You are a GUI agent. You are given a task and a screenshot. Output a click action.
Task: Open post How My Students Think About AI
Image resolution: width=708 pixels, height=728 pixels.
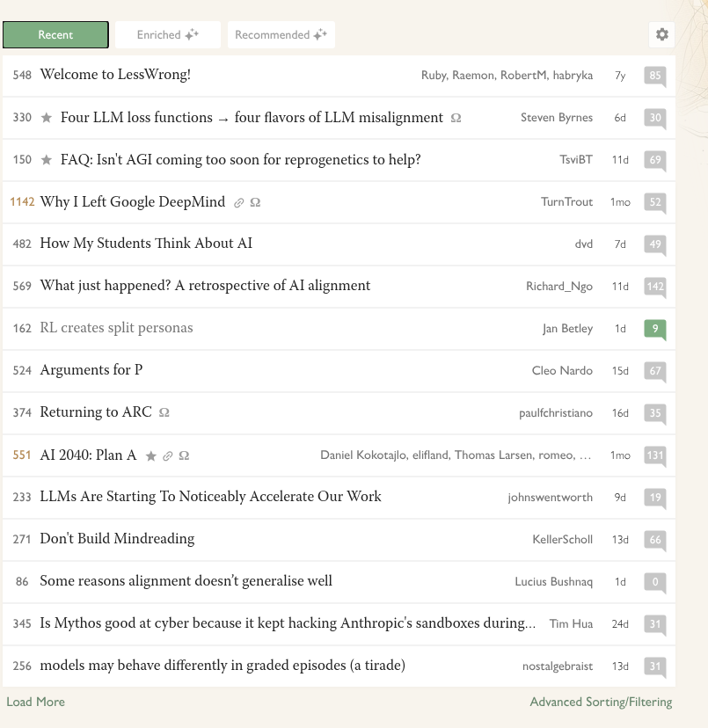point(146,244)
